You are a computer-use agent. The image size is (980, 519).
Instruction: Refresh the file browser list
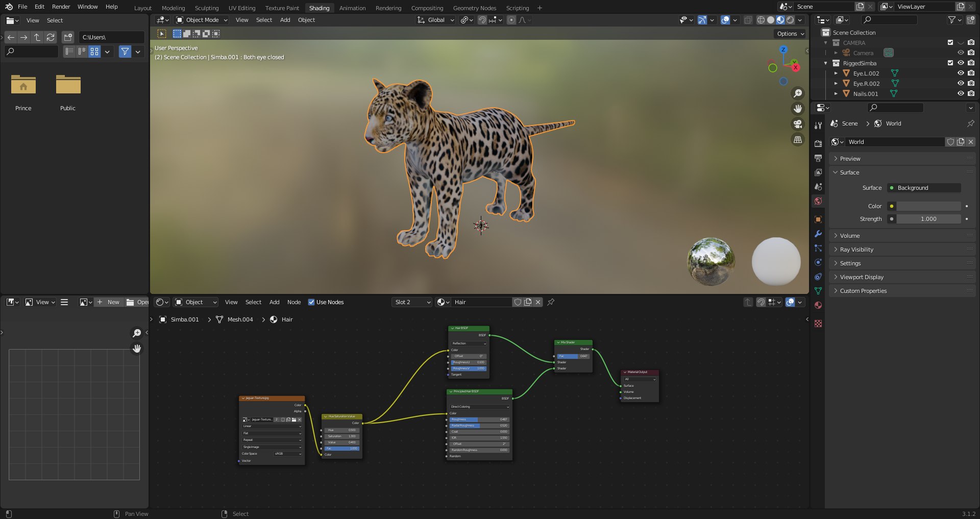click(x=50, y=37)
